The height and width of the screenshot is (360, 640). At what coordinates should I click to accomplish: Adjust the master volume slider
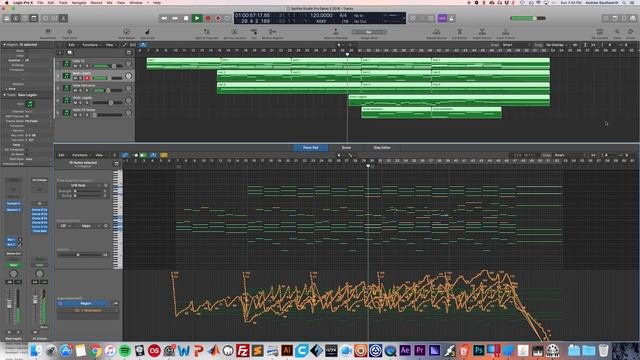pos(528,18)
